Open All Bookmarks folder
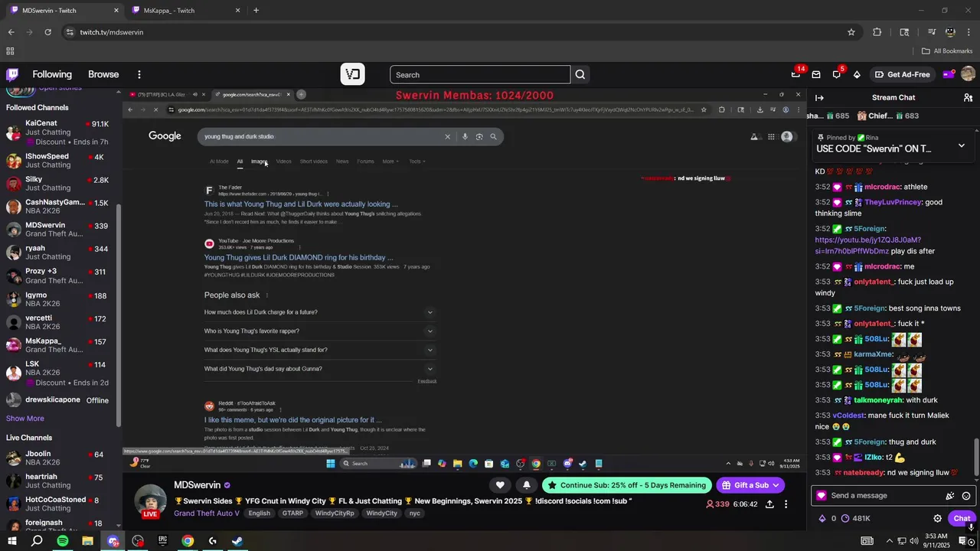This screenshot has width=980, height=551. coord(947,51)
